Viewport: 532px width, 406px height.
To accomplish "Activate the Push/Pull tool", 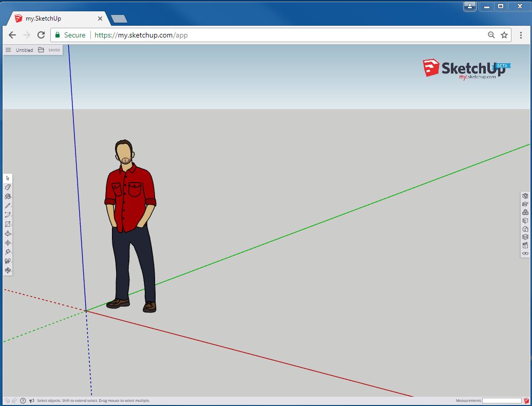I will point(8,233).
